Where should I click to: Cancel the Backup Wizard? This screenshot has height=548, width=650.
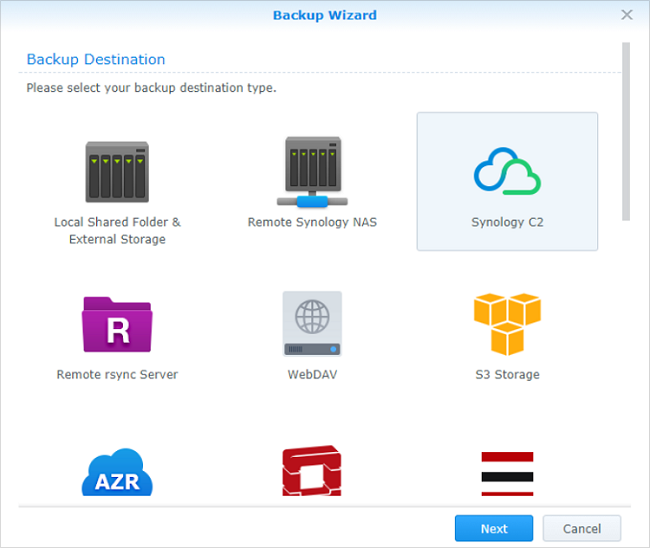click(582, 528)
